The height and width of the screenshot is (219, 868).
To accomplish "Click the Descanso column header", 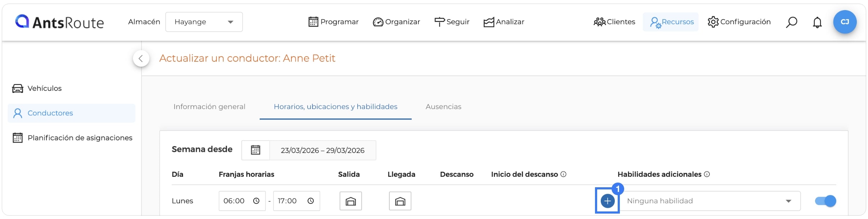I will [457, 174].
